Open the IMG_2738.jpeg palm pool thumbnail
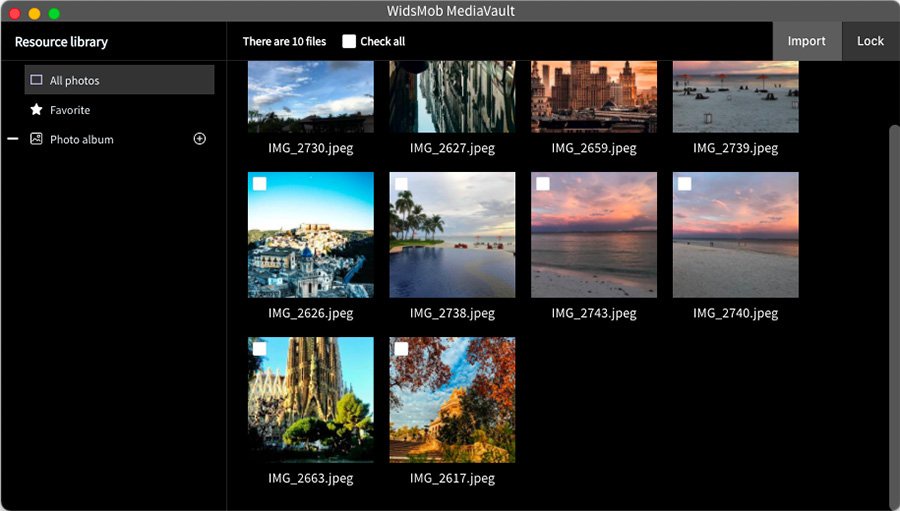The width and height of the screenshot is (900, 511). tap(452, 235)
